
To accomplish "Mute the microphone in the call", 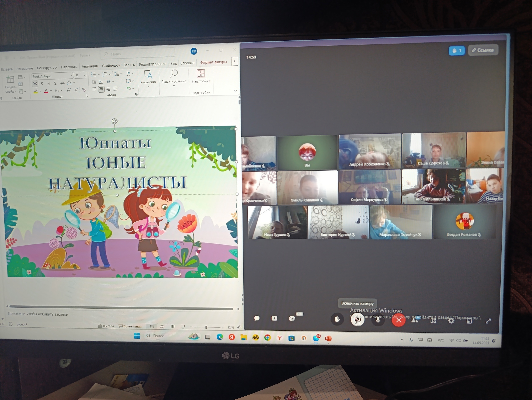I will pos(378,320).
